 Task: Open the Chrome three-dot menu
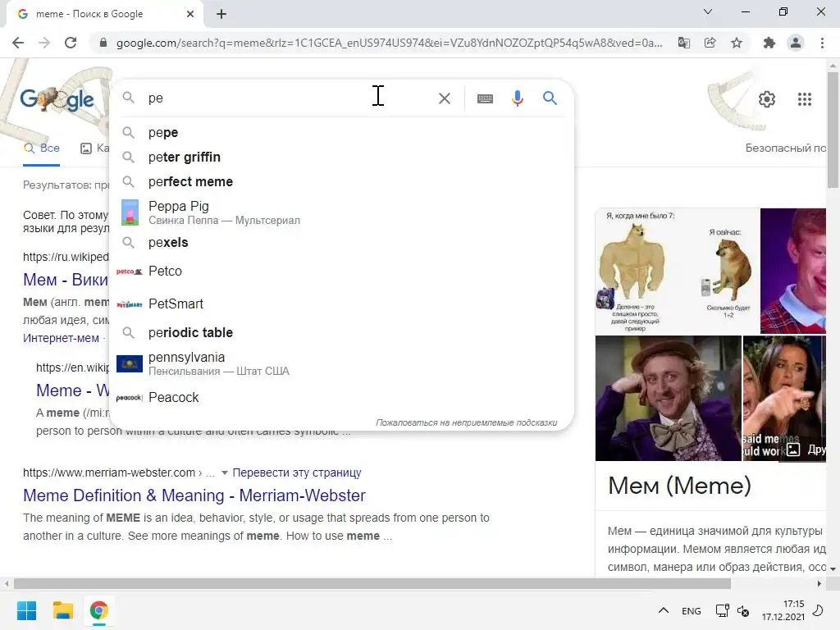click(x=822, y=43)
